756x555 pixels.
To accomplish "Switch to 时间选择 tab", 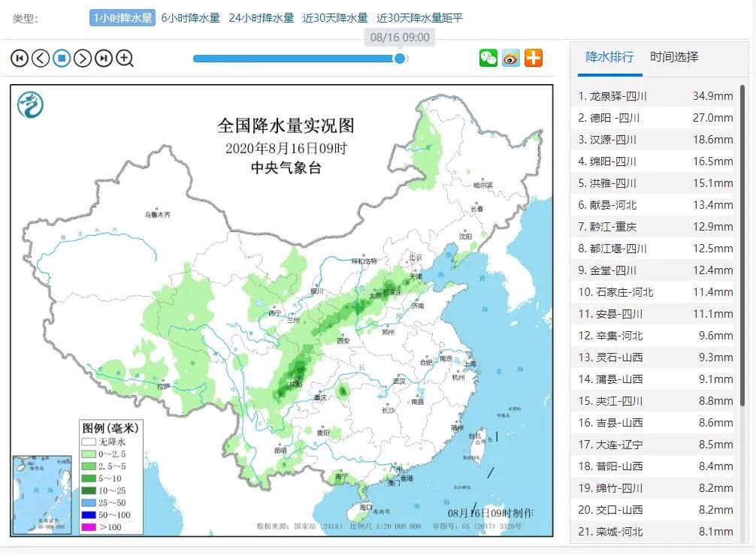I will 674,57.
